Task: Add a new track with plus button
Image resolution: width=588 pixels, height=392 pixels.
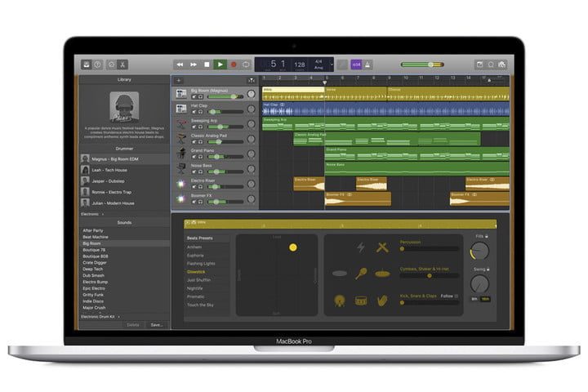Action: click(x=179, y=80)
